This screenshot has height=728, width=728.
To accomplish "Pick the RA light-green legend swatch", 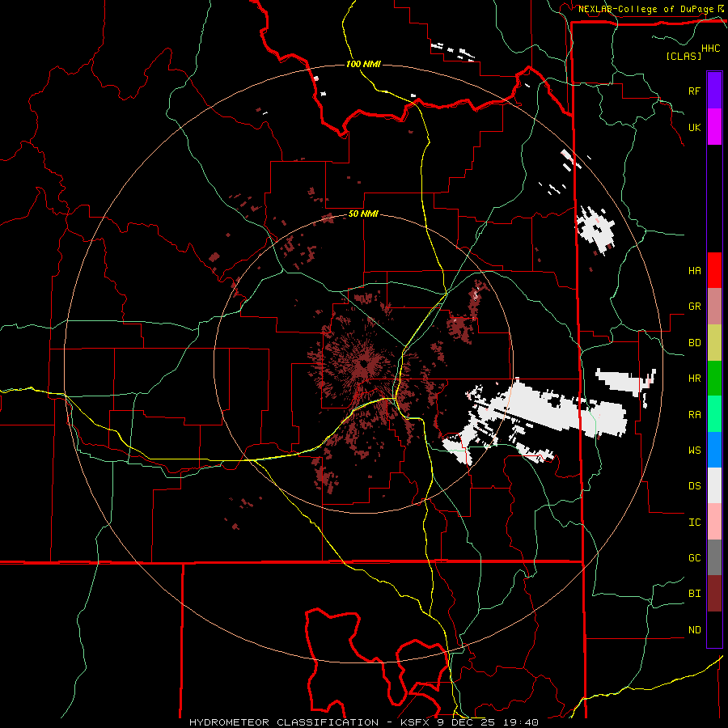I will coord(714,414).
